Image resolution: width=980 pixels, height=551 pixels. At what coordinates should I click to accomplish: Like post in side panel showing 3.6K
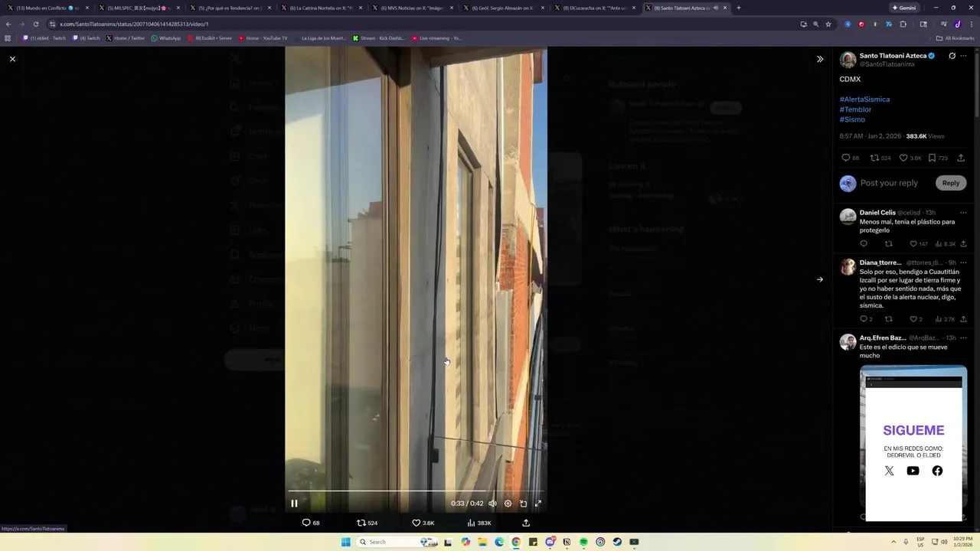910,158
